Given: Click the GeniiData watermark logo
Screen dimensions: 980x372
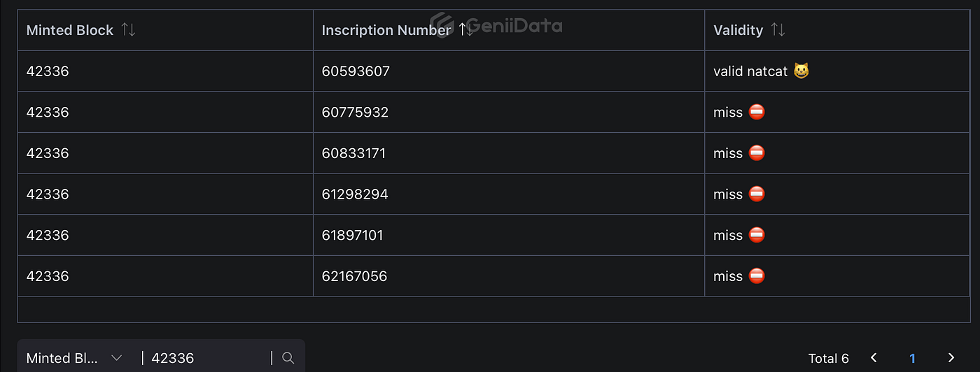Looking at the screenshot, I should (x=496, y=25).
